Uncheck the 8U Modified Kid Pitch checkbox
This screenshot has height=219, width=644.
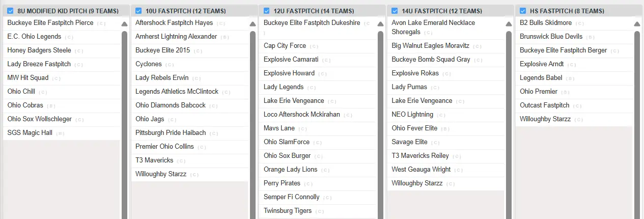click(x=10, y=11)
